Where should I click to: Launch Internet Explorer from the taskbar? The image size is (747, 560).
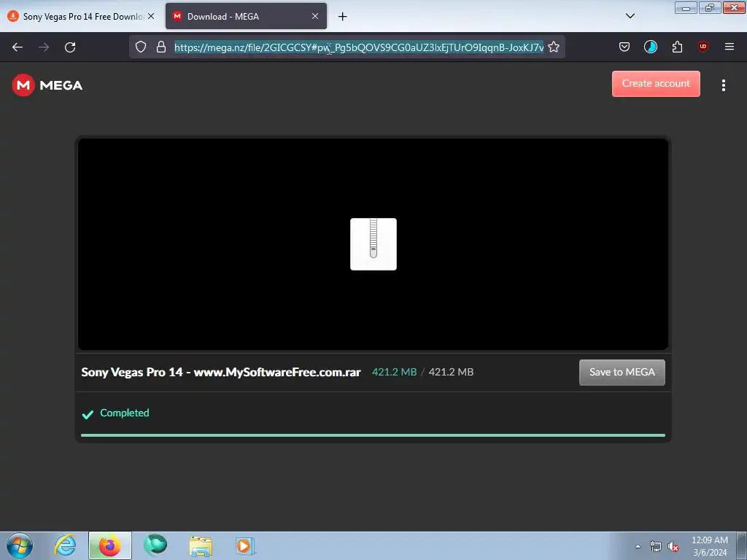pos(65,545)
